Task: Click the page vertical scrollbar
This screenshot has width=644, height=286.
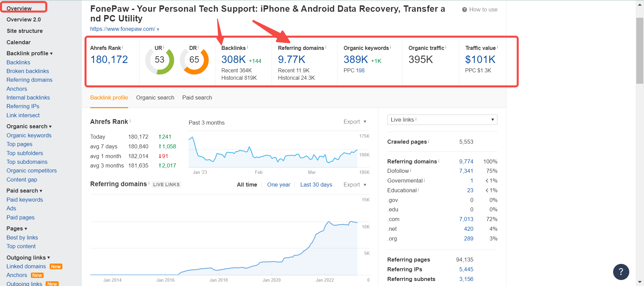Action: 640,50
